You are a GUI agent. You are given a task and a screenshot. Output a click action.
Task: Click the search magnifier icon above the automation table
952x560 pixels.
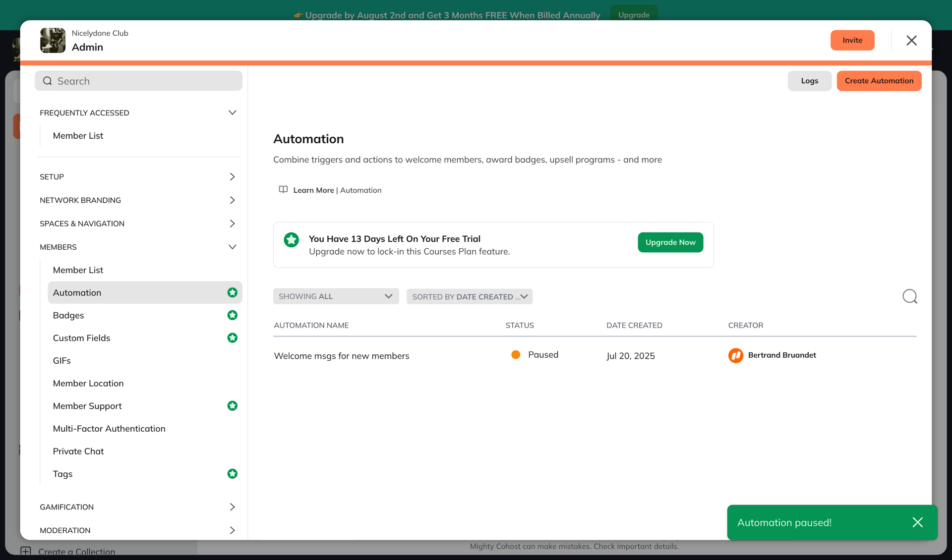click(x=910, y=296)
